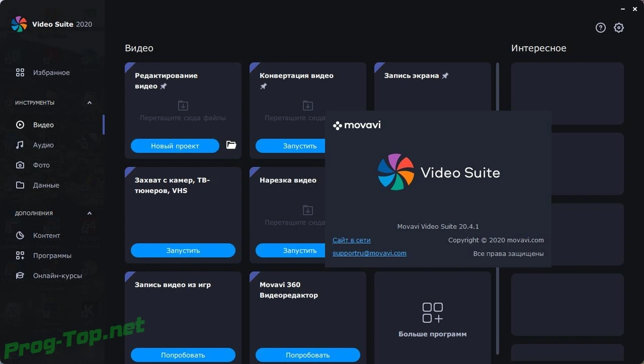The width and height of the screenshot is (644, 364).
Task: Collapse the ДОПОЛНЕНИЯ section chevron
Action: [x=90, y=213]
